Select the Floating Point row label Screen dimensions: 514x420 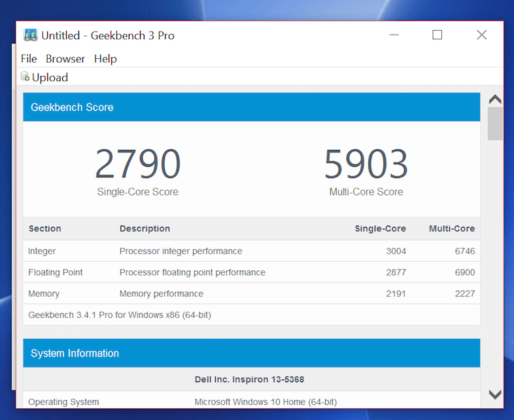(56, 272)
